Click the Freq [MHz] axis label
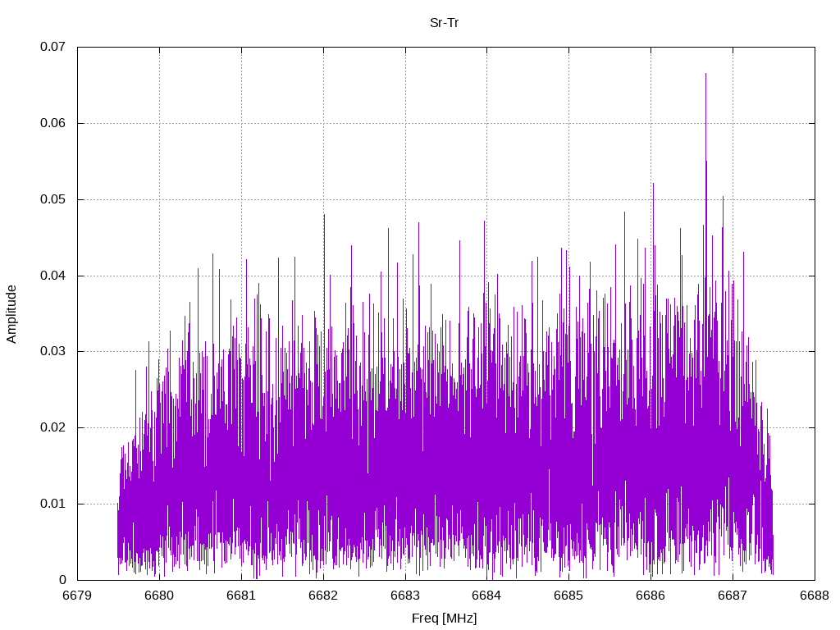Screen dimensions: 840x630 [444, 619]
